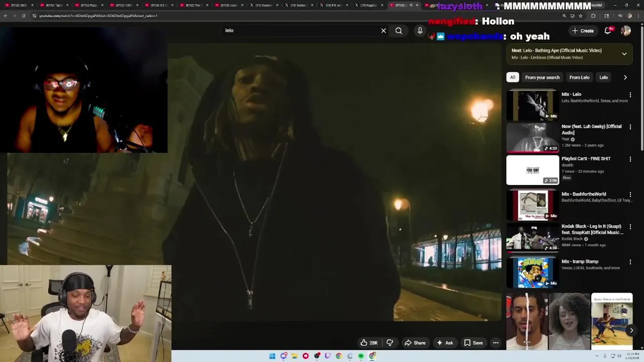Click the Ask sparkle button

(x=445, y=343)
